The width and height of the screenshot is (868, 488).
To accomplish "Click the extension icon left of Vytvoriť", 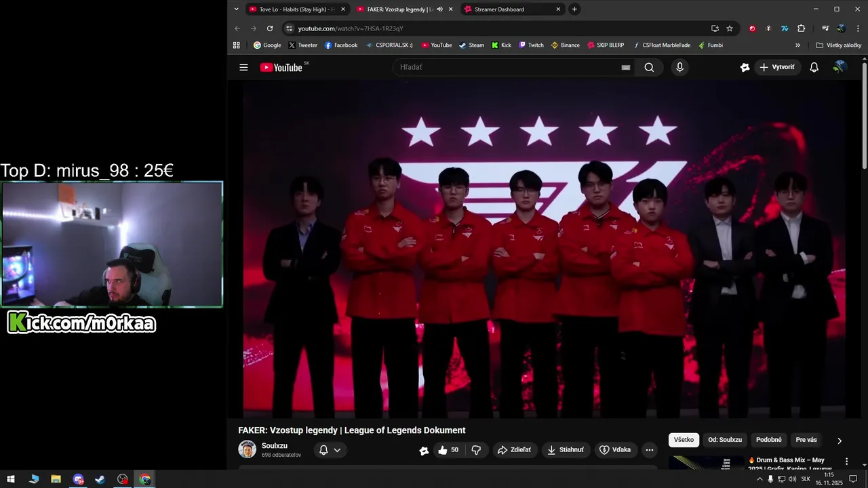I will (x=745, y=67).
